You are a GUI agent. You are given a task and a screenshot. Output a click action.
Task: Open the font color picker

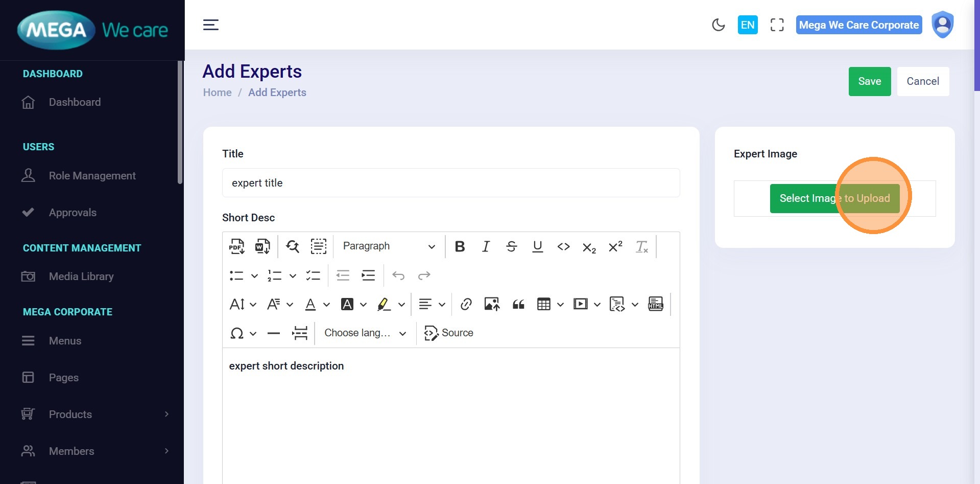pyautogui.click(x=310, y=305)
